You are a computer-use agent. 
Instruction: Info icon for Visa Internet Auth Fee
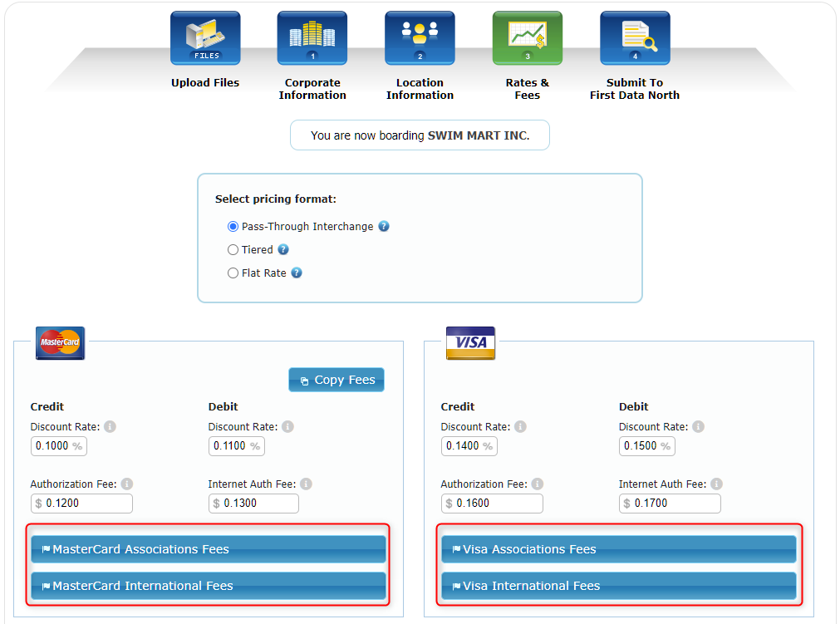716,484
